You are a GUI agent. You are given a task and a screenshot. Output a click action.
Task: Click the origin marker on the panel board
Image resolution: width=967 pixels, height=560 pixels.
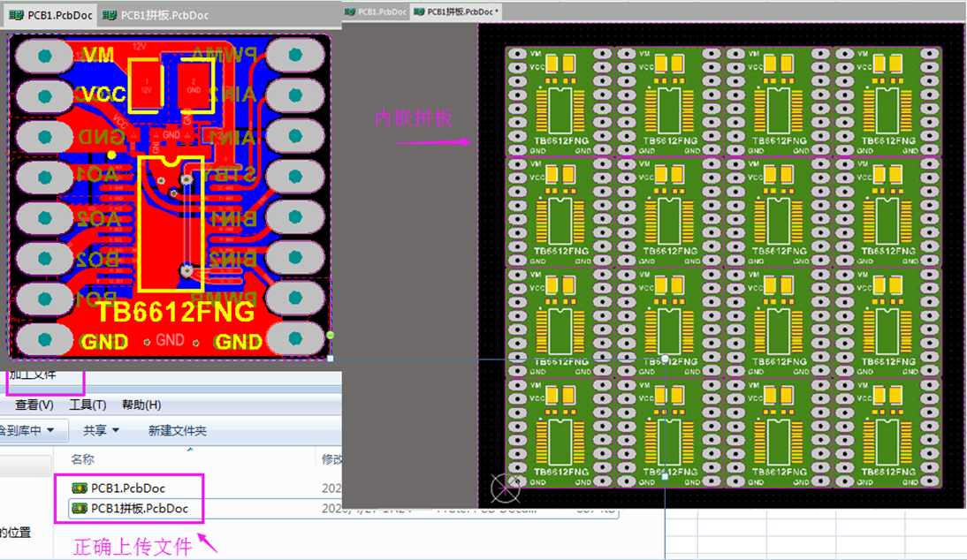point(505,486)
